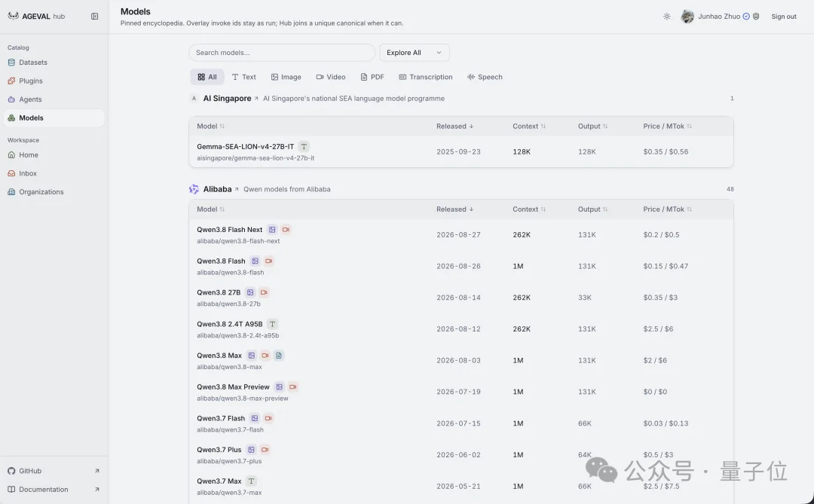The width and height of the screenshot is (814, 504).
Task: Sort the Alibaba table by Released
Action: 454,209
